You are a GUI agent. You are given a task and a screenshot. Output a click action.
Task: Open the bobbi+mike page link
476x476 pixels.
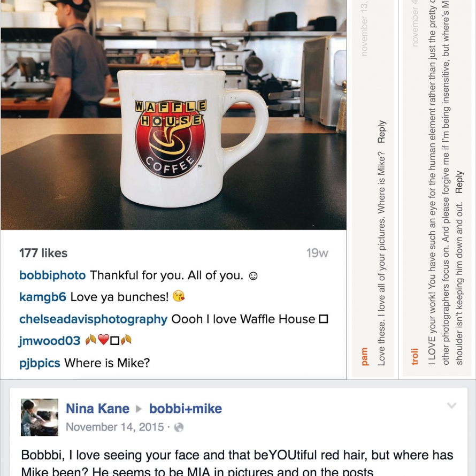point(186,409)
